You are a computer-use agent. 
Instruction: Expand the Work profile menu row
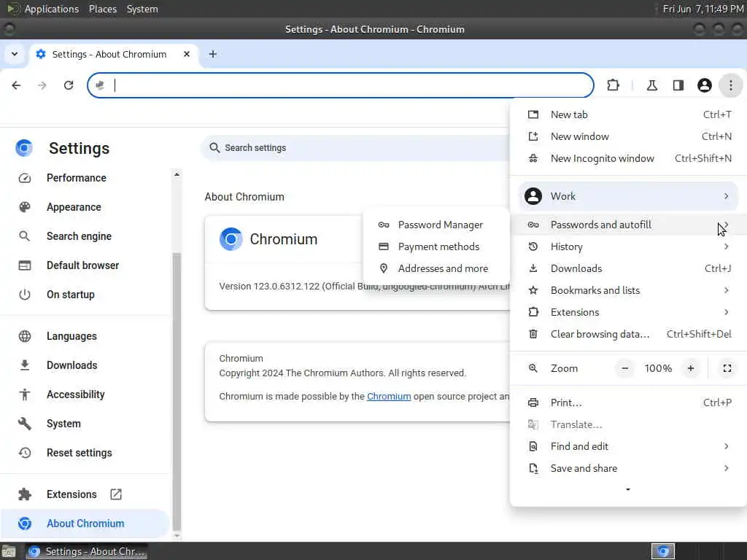628,196
